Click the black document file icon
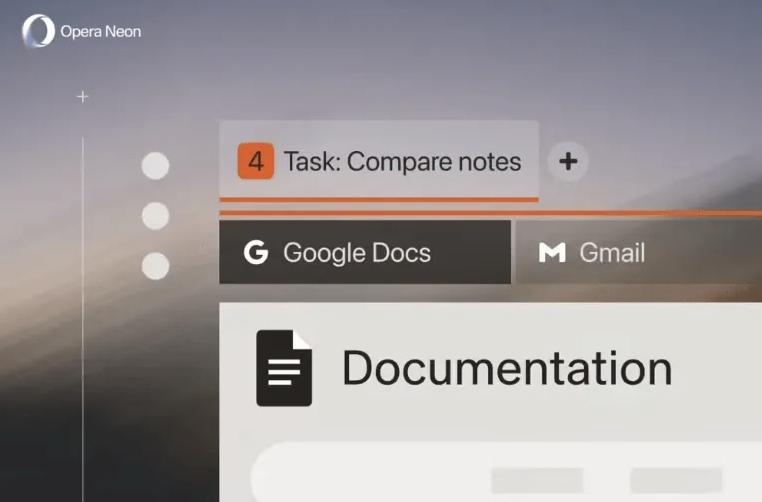762x502 pixels. coord(284,368)
